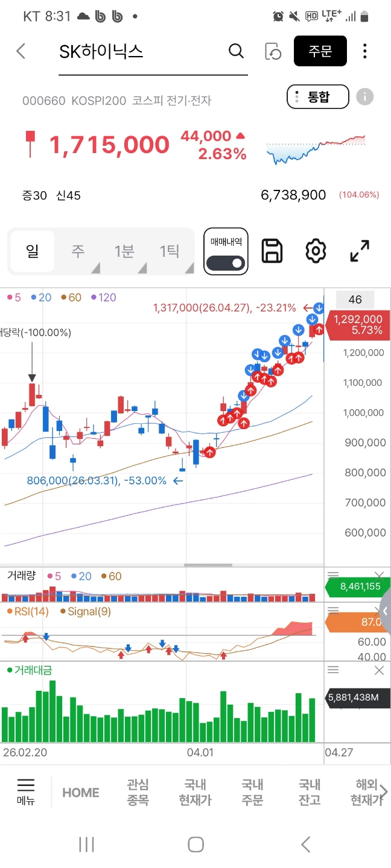Go to the 관심종목 tab
391x868 pixels.
tap(138, 792)
